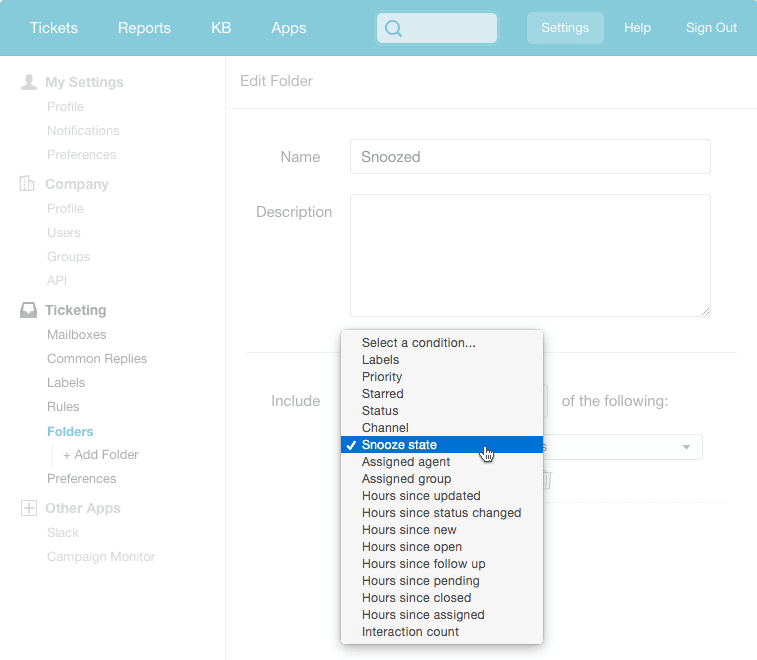Click the Company building icon
Screen dimensions: 757x660
point(28,184)
